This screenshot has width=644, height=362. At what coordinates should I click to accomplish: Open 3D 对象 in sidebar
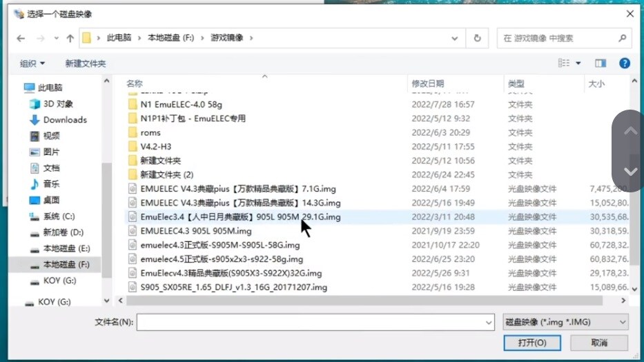(x=51, y=104)
